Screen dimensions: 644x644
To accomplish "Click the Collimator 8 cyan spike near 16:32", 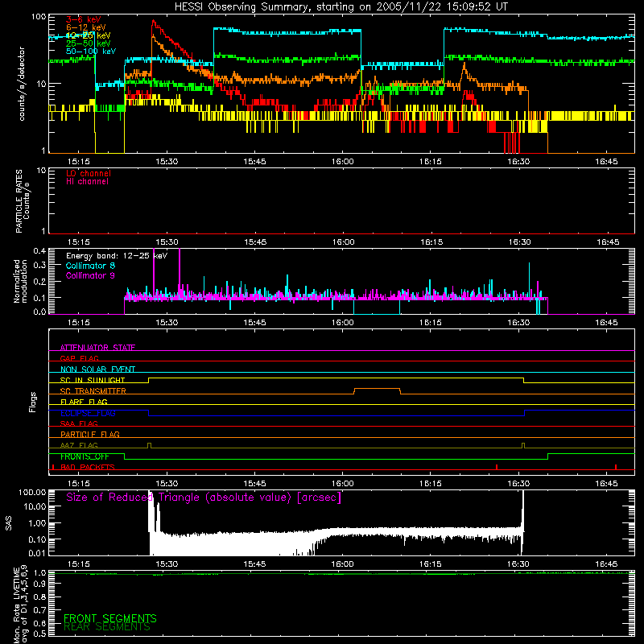I will [x=529, y=279].
